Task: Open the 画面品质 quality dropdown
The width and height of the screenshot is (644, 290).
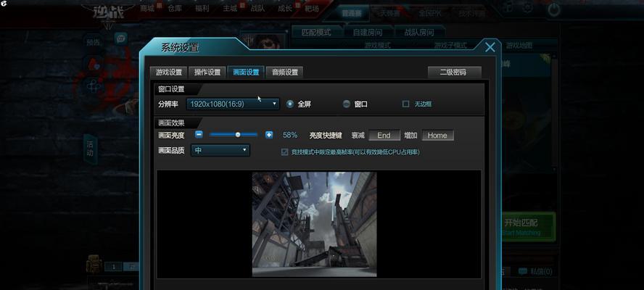Action: tap(220, 150)
